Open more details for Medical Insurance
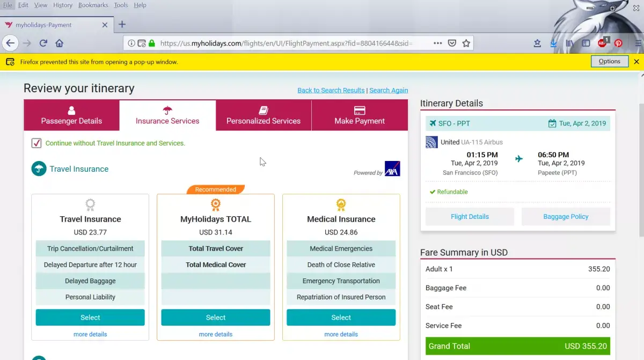This screenshot has height=360, width=644. pyautogui.click(x=341, y=334)
